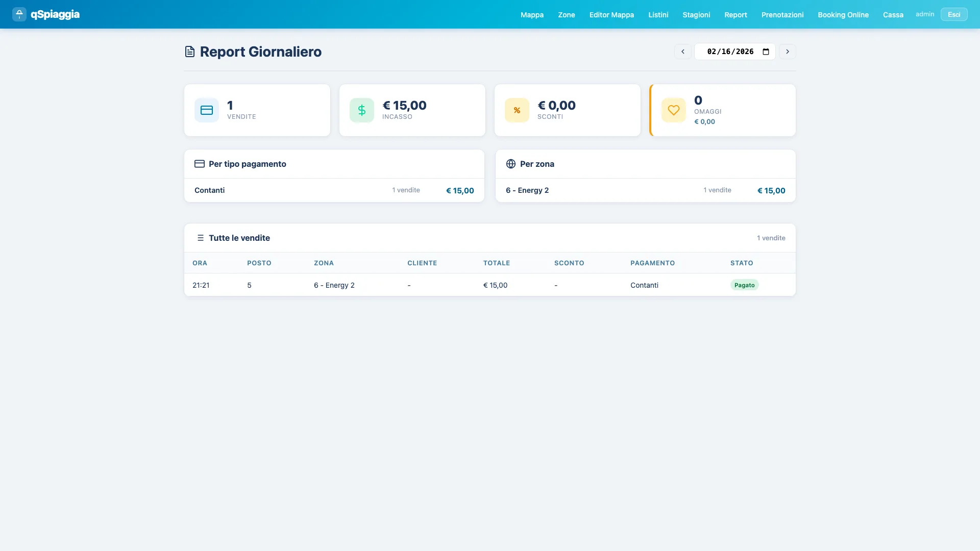Click the Esci logout button
This screenshot has width=980, height=551.
(953, 14)
